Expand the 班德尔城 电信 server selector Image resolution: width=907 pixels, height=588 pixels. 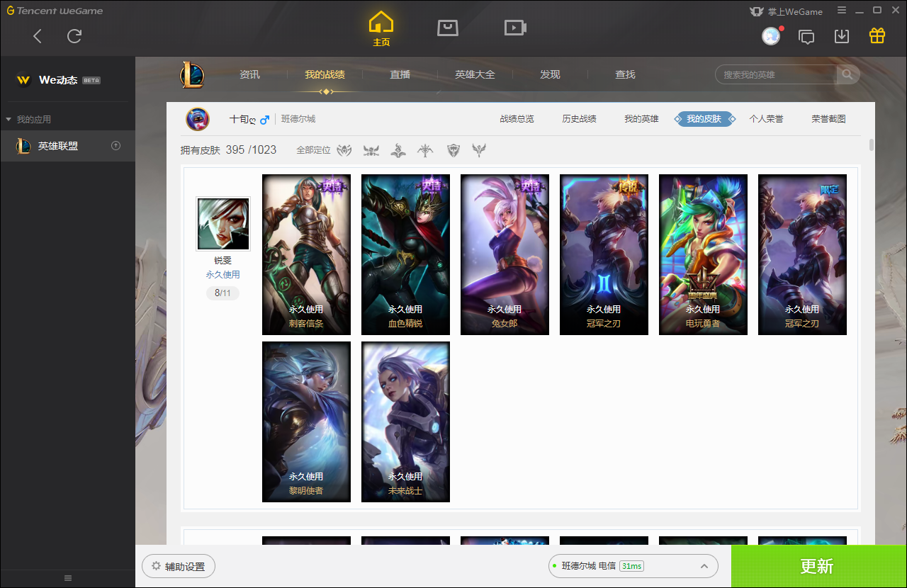(x=633, y=566)
